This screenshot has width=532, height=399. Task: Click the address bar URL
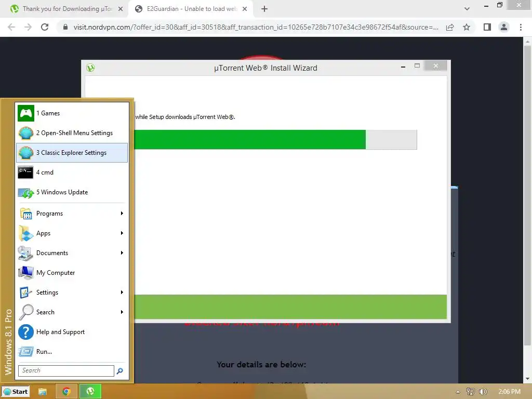click(x=256, y=27)
